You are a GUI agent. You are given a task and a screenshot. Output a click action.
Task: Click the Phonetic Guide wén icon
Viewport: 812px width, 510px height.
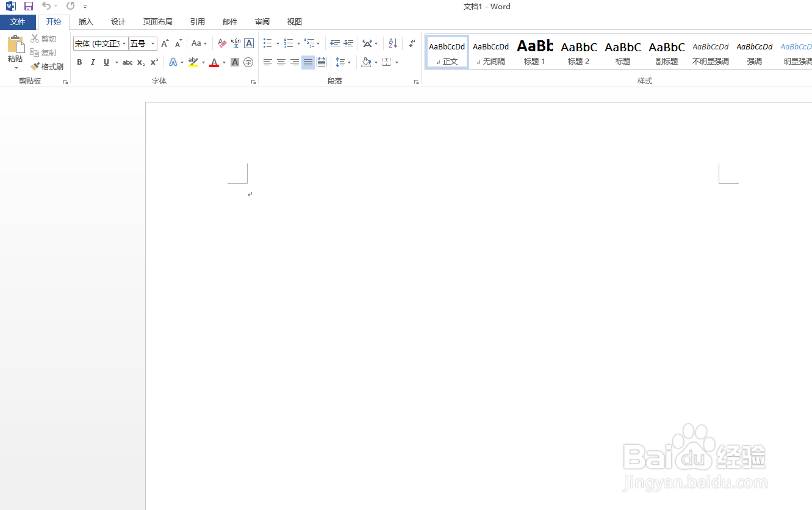coord(235,43)
